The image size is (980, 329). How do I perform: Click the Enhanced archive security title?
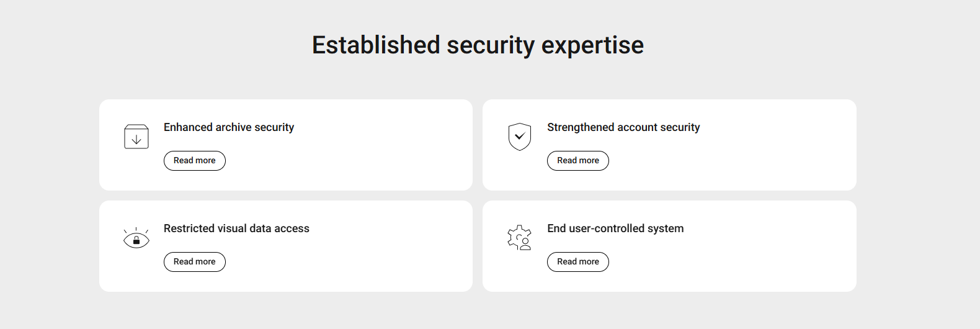(x=229, y=127)
